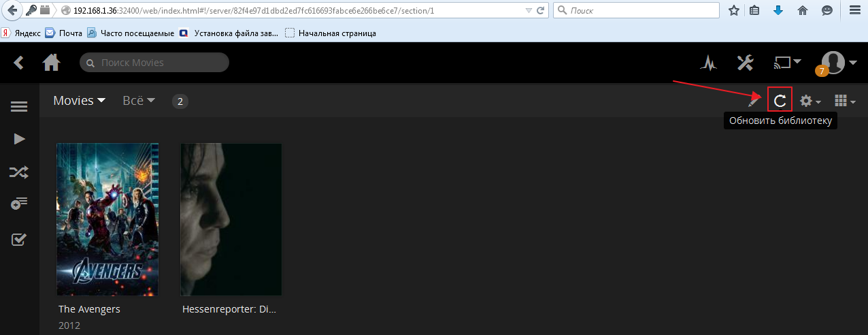
Task: Mark as watched via checkmark icon
Action: [x=19, y=239]
